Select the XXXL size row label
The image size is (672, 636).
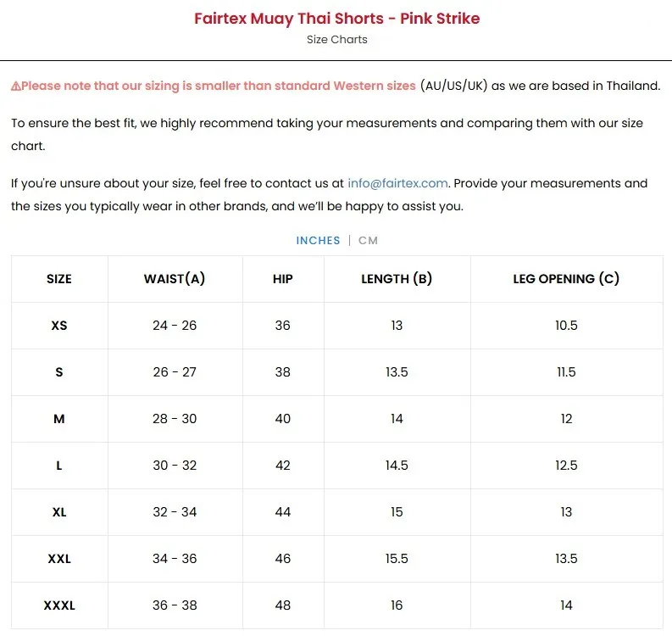pos(59,605)
